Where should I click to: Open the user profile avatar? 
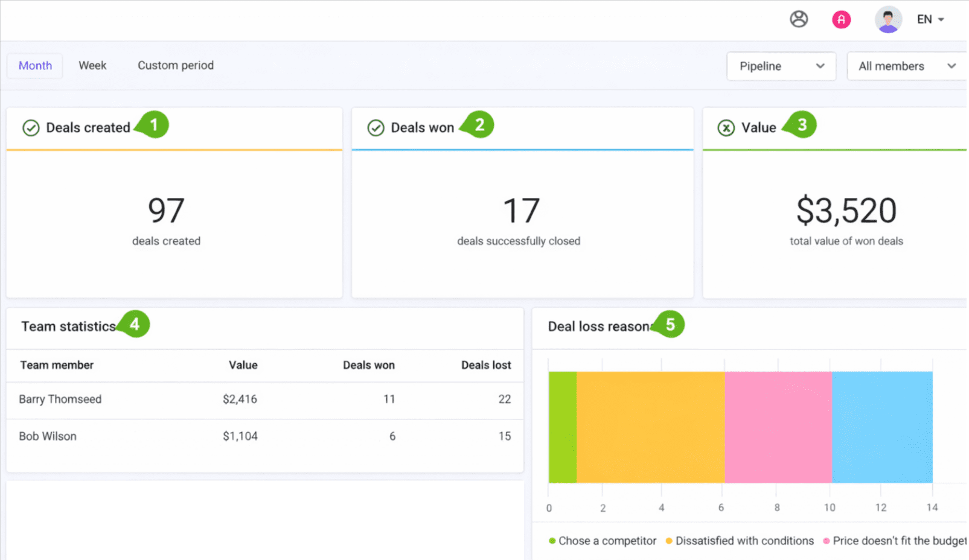[887, 20]
